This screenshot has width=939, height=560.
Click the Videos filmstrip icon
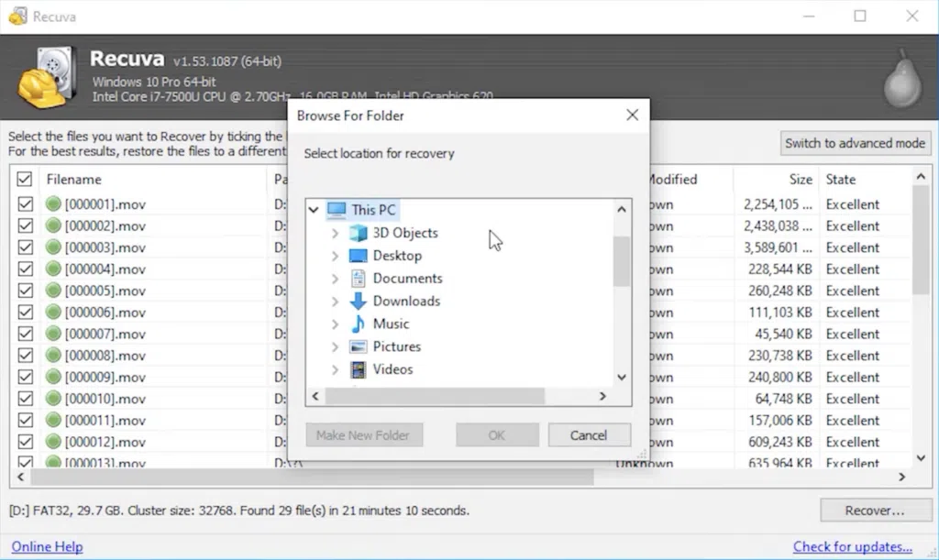point(359,370)
